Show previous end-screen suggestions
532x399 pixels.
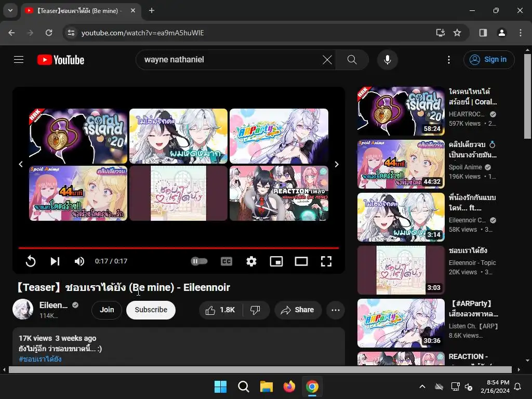coord(21,164)
